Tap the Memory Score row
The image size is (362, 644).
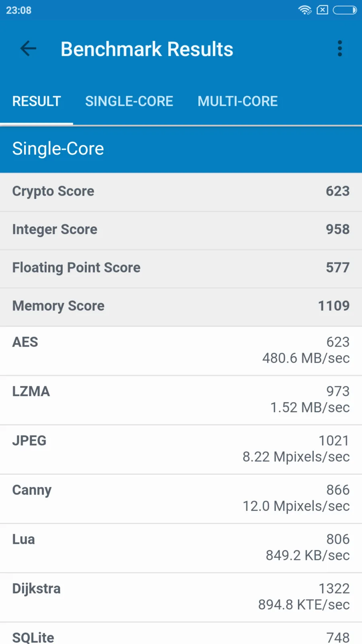(181, 307)
